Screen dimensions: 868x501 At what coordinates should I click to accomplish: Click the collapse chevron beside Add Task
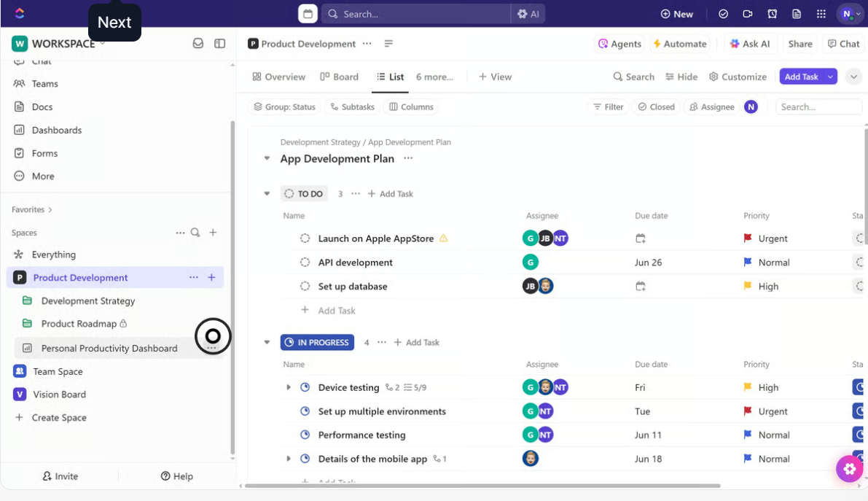coord(853,77)
